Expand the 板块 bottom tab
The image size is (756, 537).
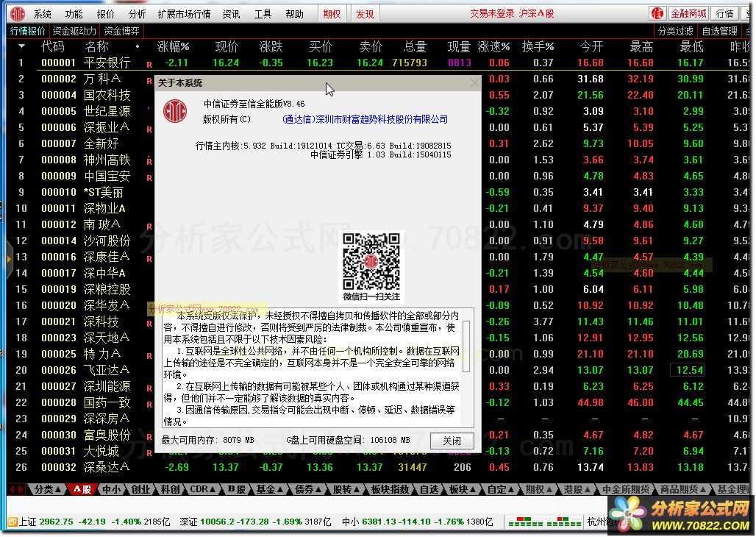click(463, 489)
